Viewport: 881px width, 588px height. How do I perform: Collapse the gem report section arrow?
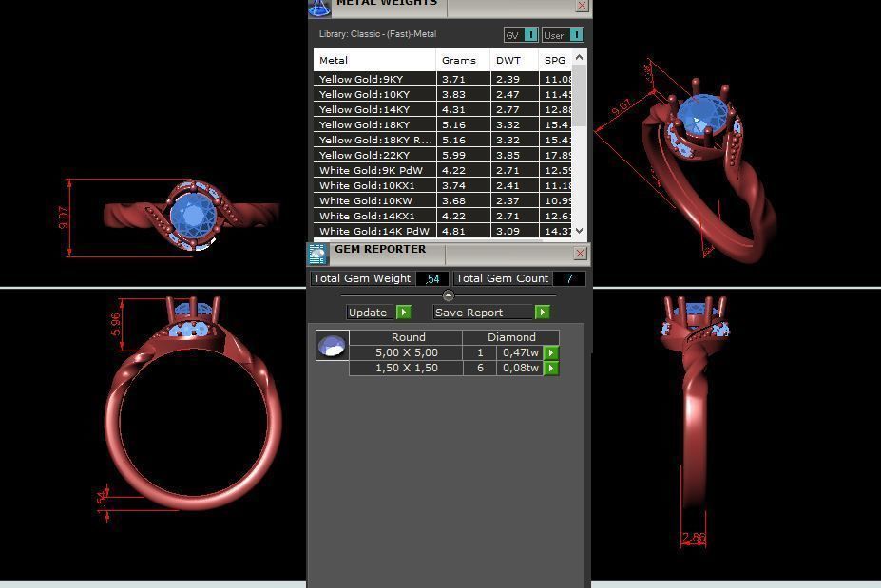448,295
